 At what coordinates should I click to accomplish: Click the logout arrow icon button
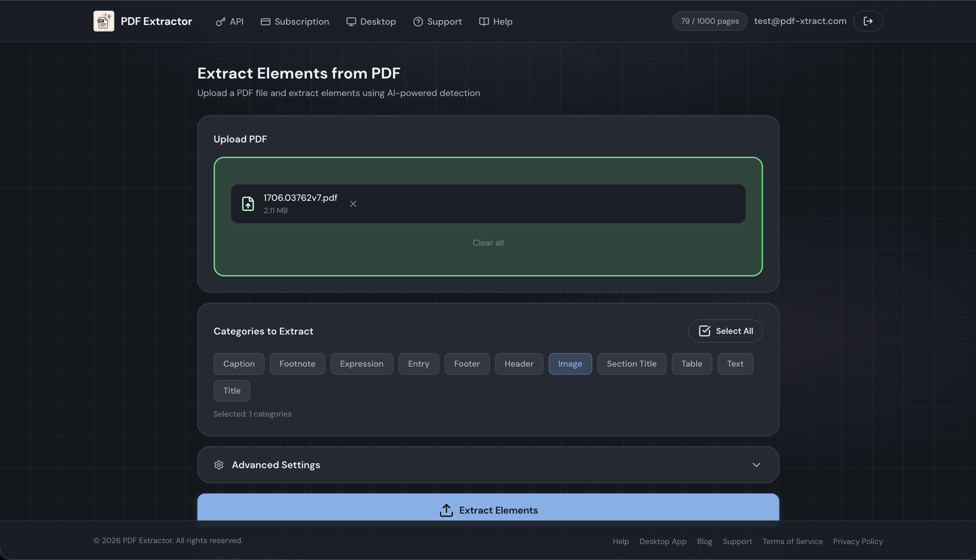click(868, 21)
